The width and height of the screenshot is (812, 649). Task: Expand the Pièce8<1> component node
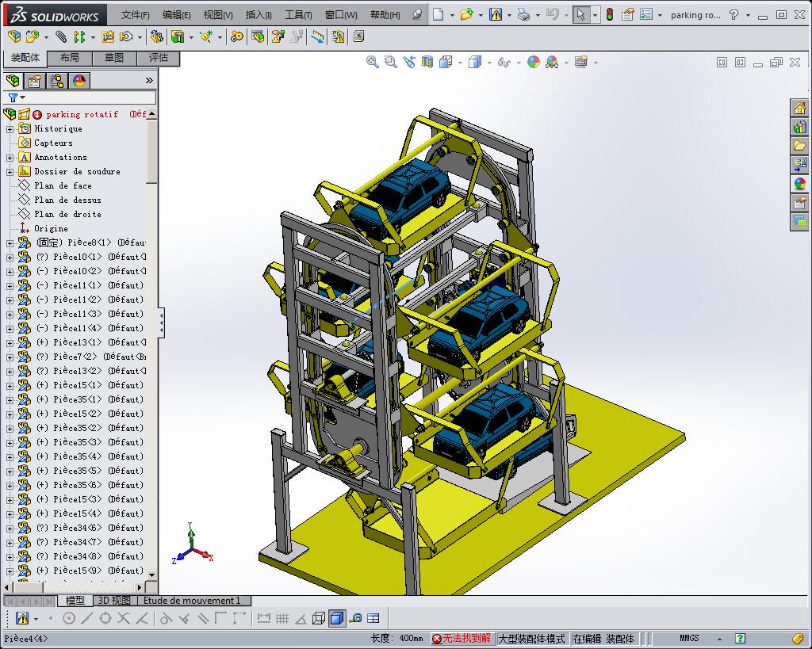[x=10, y=242]
